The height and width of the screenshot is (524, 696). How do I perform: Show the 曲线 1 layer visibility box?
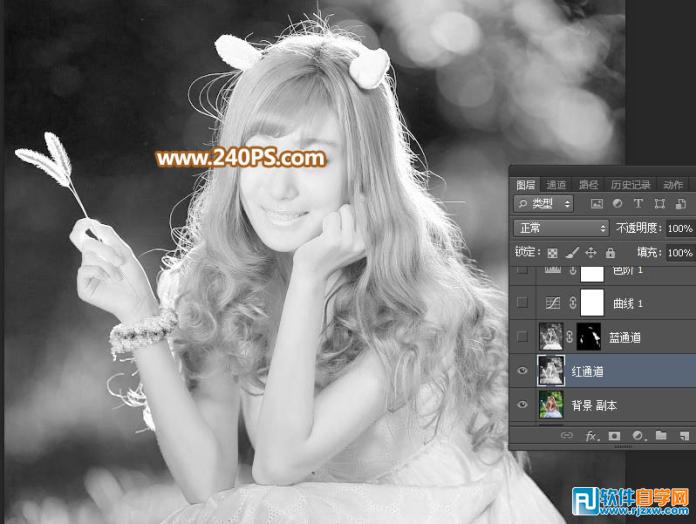(x=523, y=303)
